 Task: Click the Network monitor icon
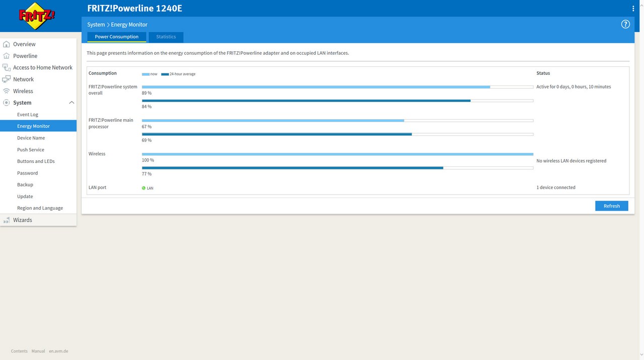(6, 79)
